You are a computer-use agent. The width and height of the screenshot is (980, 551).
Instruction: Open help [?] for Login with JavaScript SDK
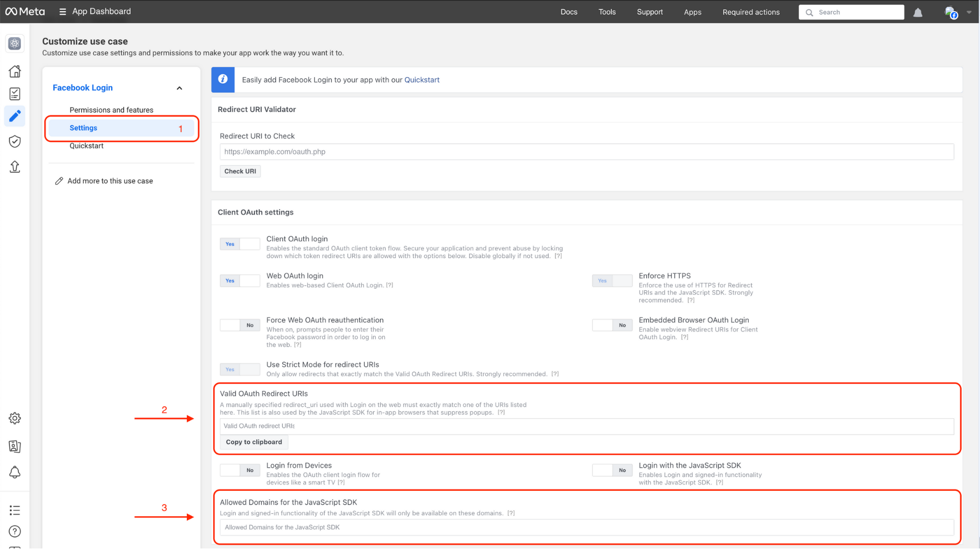[x=719, y=483]
